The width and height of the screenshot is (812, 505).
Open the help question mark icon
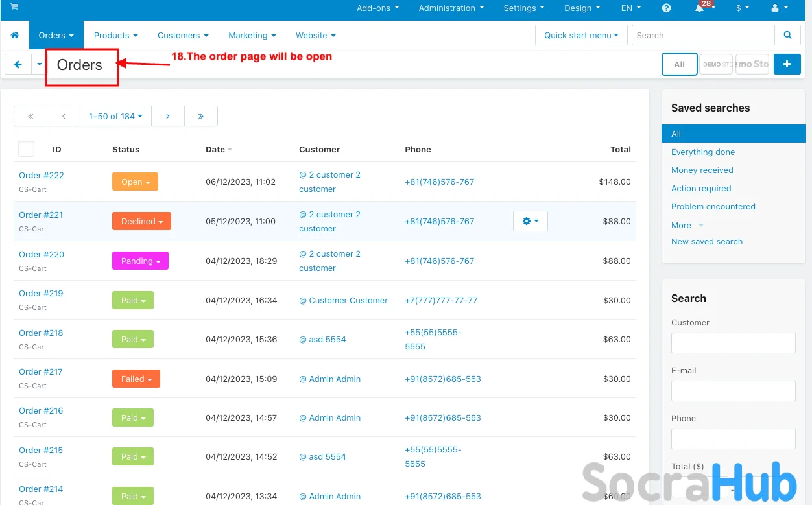[667, 8]
